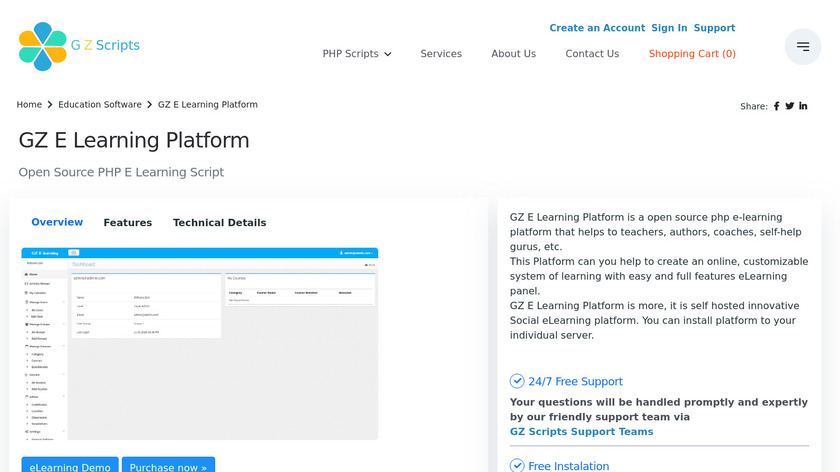Click the Open Source PHP E Learning Script subtitle
This screenshot has height=472, width=840.
tap(121, 172)
